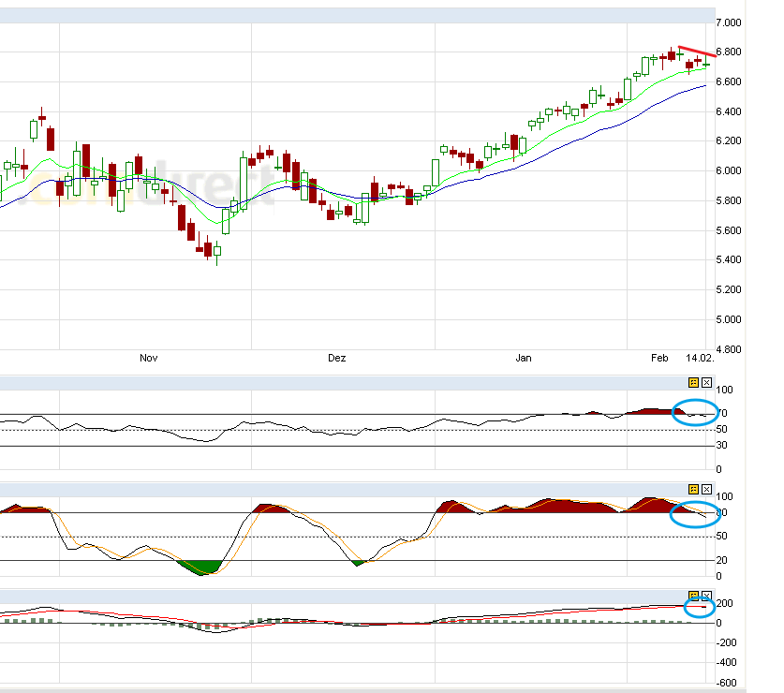The height and width of the screenshot is (693, 784).
Task: Click the Dez label on the time axis
Action: click(x=337, y=358)
